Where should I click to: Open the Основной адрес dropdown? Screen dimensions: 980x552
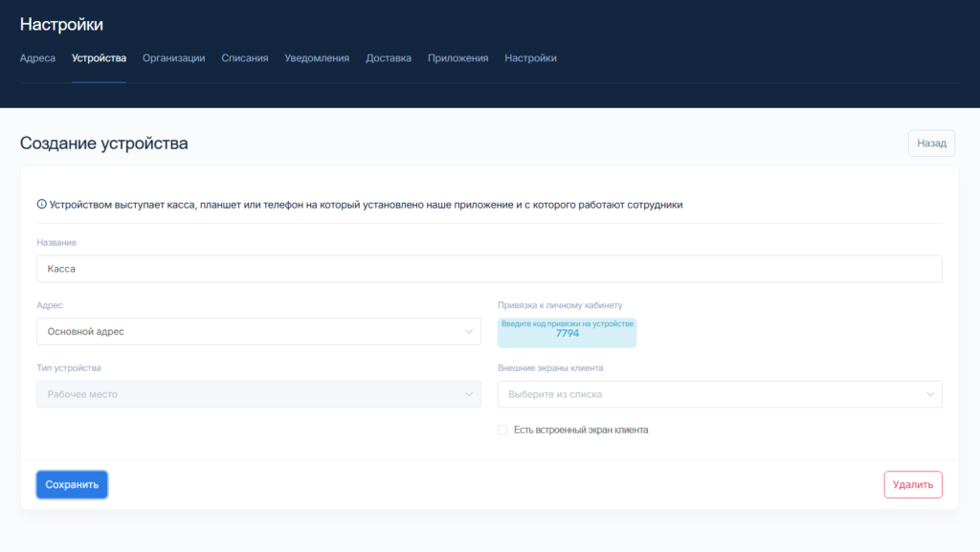click(x=258, y=332)
